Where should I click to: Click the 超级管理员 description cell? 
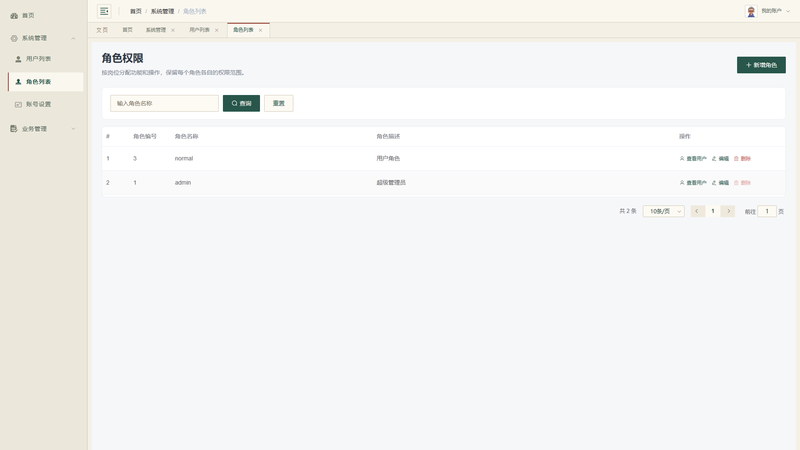(x=391, y=183)
